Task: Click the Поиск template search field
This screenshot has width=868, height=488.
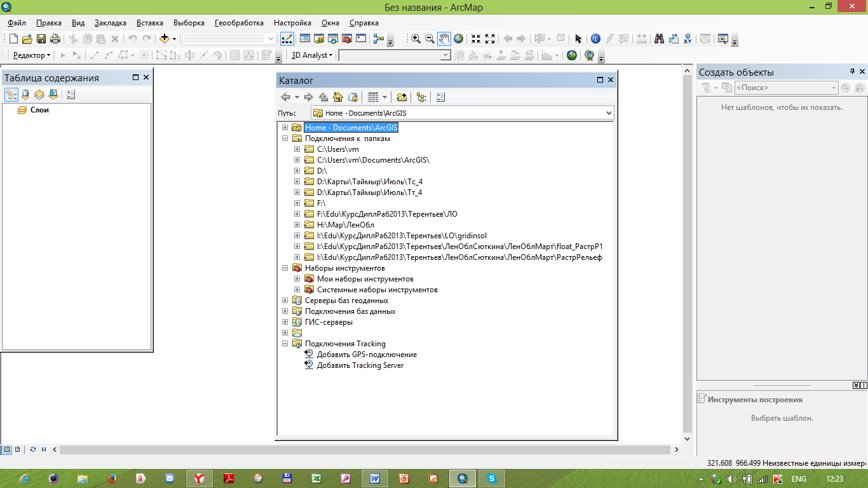Action: coord(786,88)
